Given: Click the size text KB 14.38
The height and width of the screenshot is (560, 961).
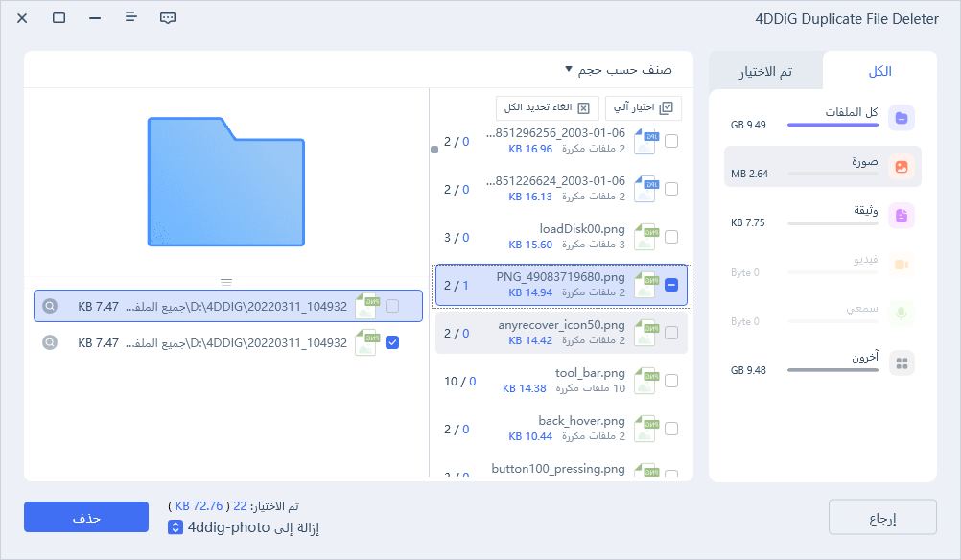Looking at the screenshot, I should tap(524, 388).
